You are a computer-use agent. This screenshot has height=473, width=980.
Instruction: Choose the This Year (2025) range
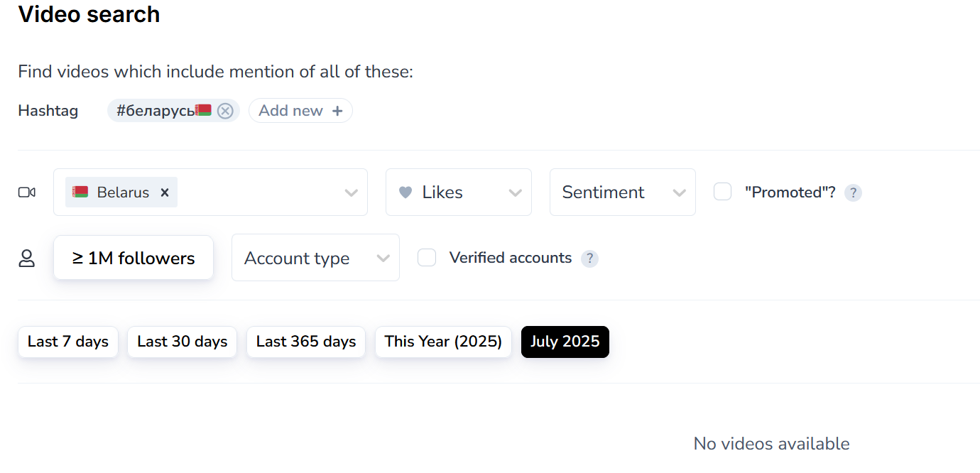coord(443,342)
